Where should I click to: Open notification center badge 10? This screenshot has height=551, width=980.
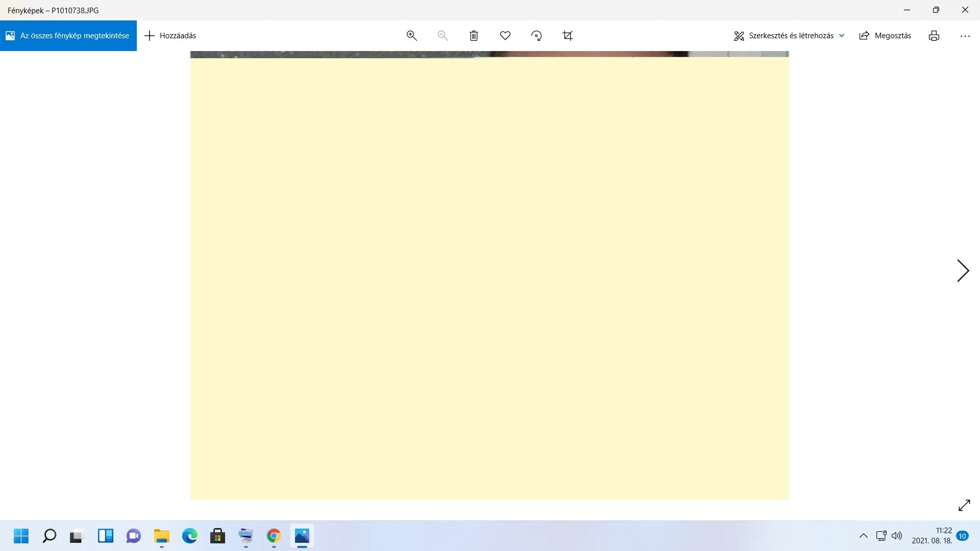[x=963, y=536]
